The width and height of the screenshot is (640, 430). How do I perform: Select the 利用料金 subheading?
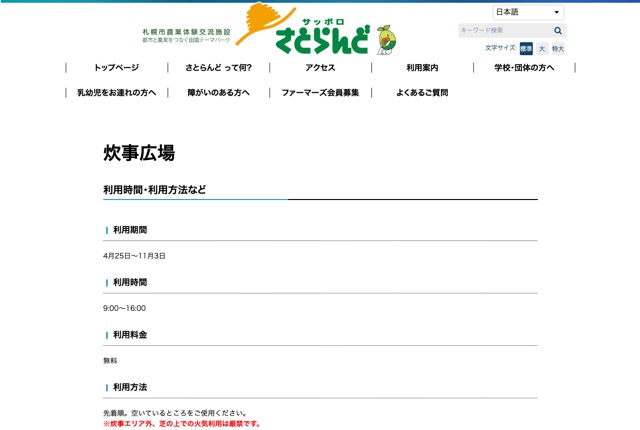pos(130,335)
